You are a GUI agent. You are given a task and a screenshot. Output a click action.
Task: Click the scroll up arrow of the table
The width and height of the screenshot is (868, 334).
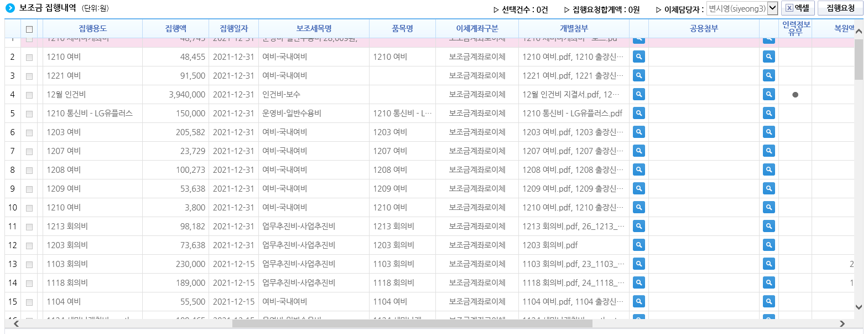pos(859,31)
